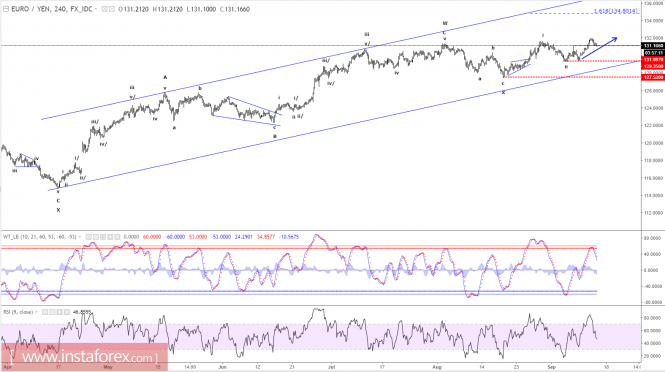Remove the RSI indicator using its X icon
Screen dimensions: 665x372
click(x=67, y=312)
